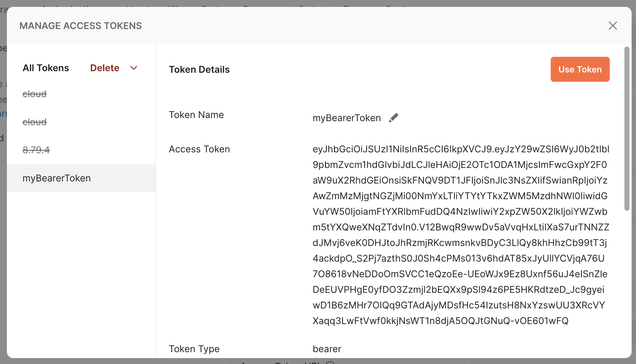This screenshot has width=636, height=364.
Task: Click the last line of the access token ending wFQ
Action: pyautogui.click(x=440, y=321)
